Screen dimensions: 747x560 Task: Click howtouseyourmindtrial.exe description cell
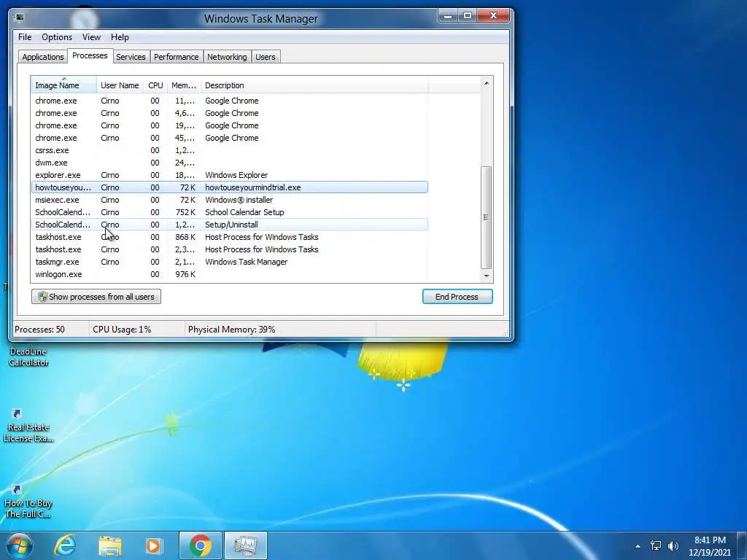pyautogui.click(x=253, y=187)
